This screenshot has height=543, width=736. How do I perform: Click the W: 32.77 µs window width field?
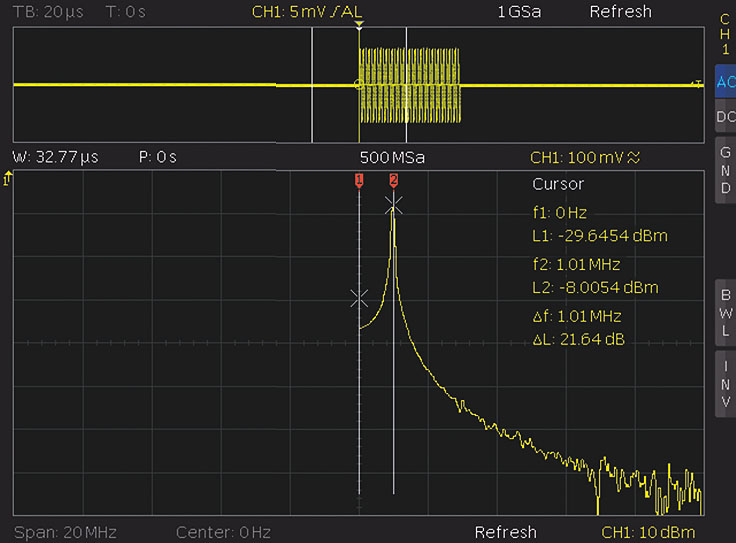[x=55, y=158]
